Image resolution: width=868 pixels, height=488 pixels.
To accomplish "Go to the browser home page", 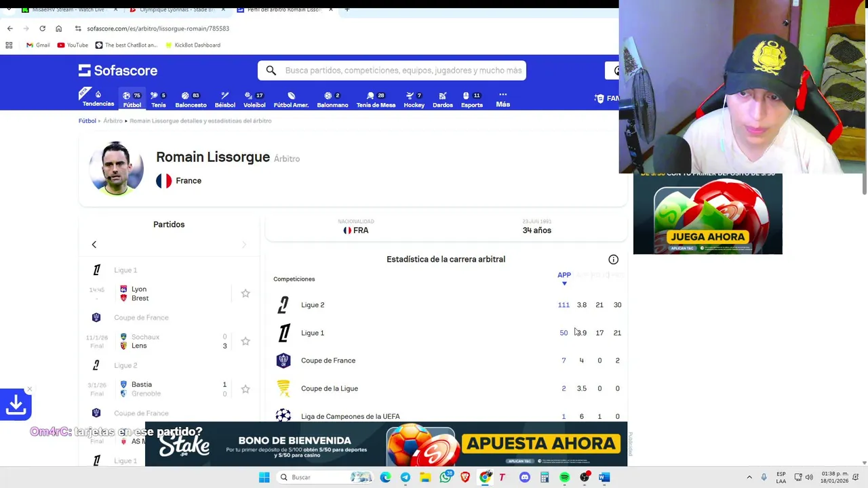I will 58,28.
